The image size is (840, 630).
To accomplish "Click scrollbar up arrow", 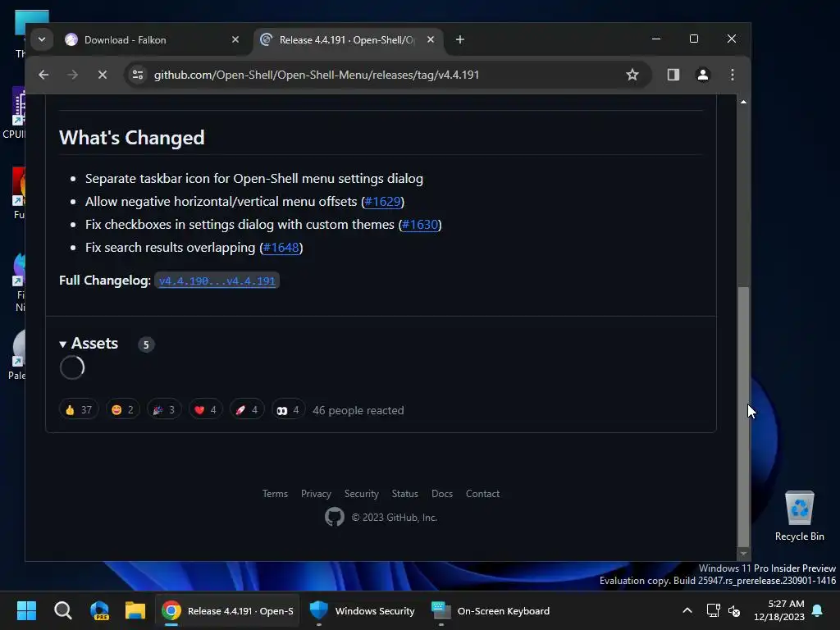I will (743, 102).
